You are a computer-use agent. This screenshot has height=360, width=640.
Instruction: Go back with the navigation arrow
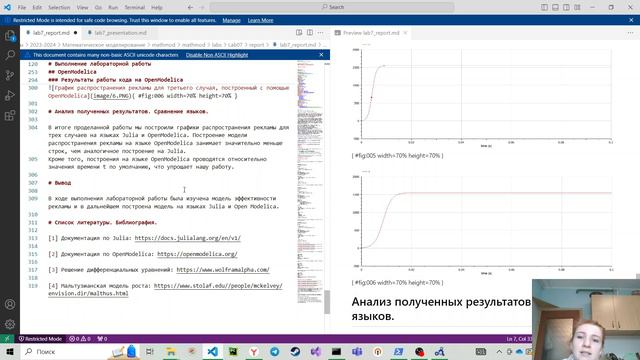coord(191,7)
